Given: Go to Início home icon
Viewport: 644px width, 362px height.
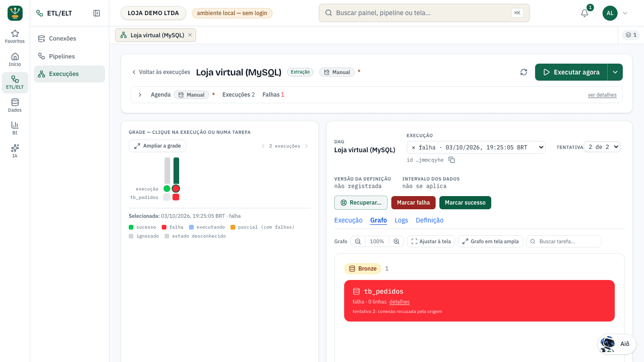Looking at the screenshot, I should [15, 59].
